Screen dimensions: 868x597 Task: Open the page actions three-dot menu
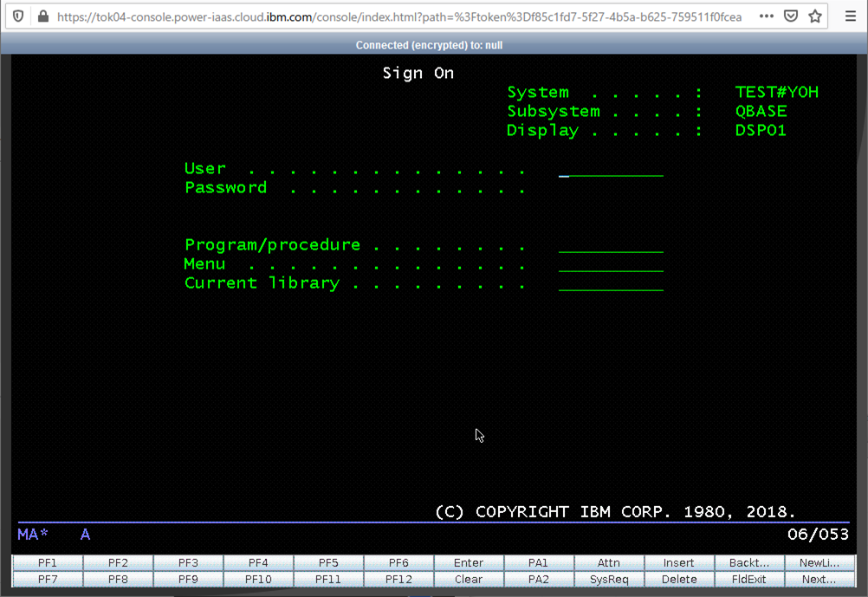coord(767,16)
